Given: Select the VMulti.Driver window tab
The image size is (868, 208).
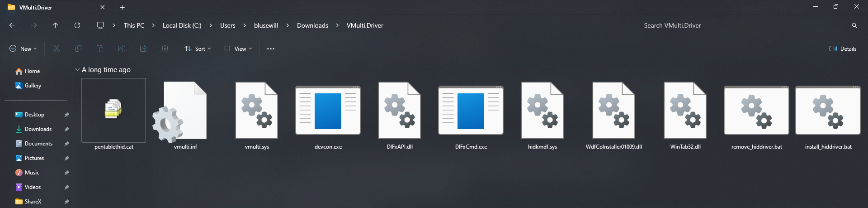Looking at the screenshot, I should tap(50, 7).
